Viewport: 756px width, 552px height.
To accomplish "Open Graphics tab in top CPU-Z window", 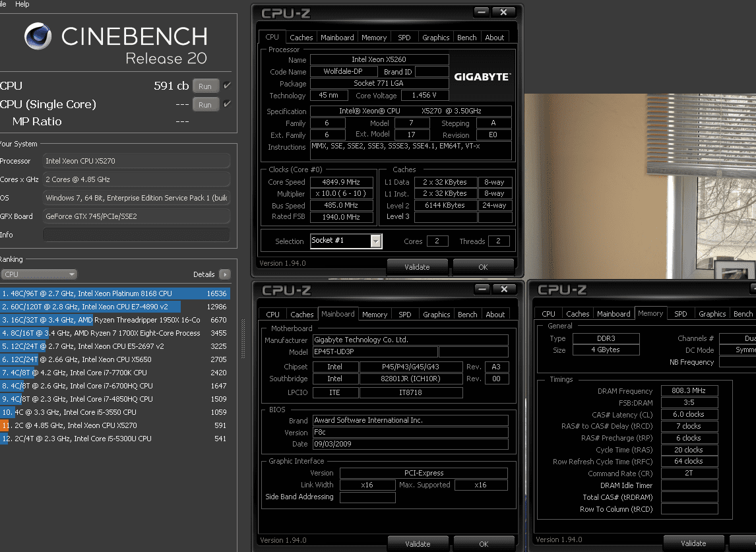I will [436, 37].
